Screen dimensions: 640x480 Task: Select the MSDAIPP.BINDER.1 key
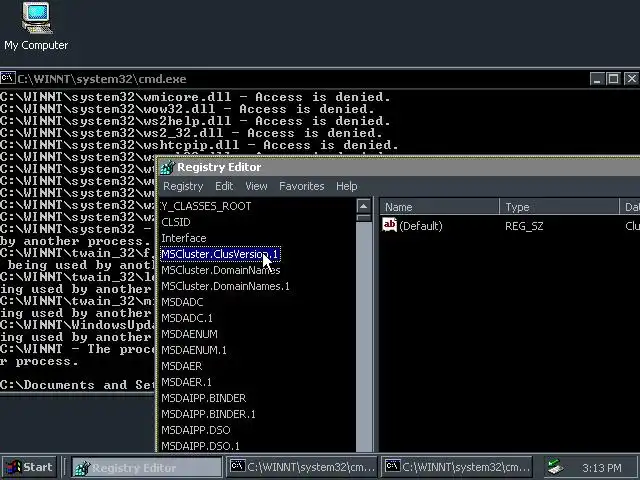coord(208,414)
